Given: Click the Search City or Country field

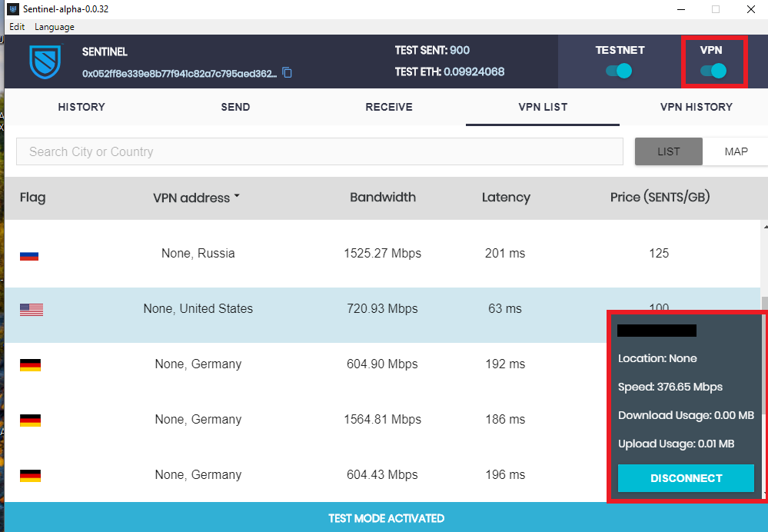Looking at the screenshot, I should point(320,151).
